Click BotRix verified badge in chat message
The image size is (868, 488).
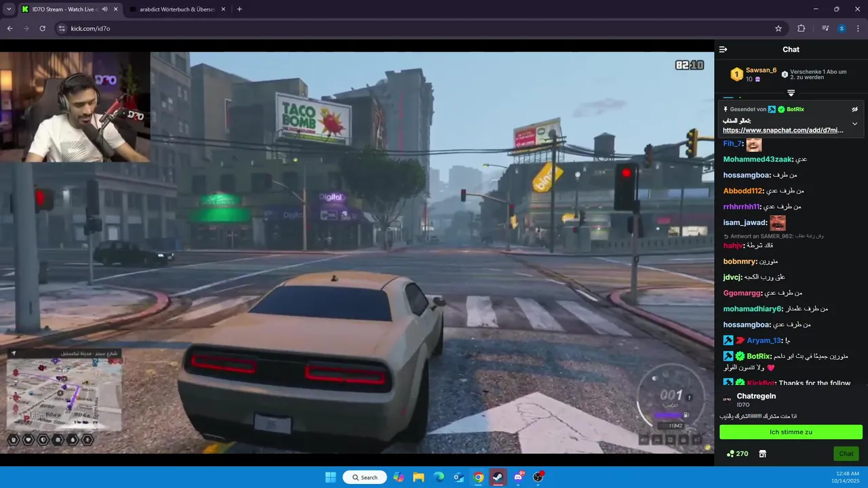tap(740, 356)
